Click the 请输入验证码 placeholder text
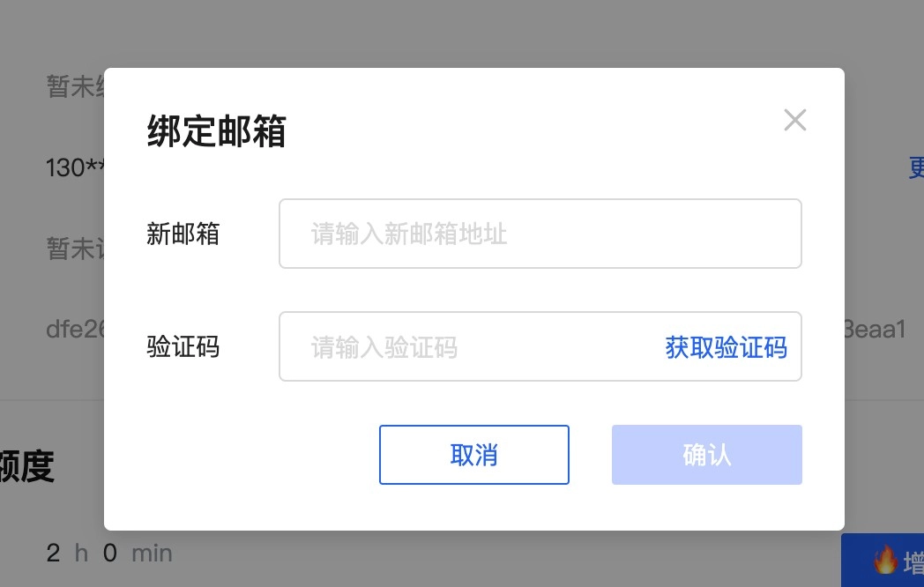The width and height of the screenshot is (924, 587). point(384,347)
